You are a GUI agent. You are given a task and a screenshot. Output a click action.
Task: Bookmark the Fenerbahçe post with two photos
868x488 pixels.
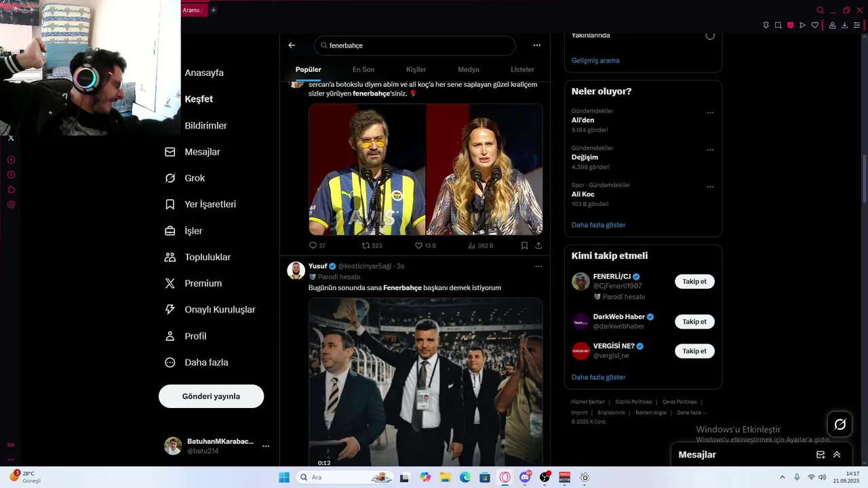point(524,245)
